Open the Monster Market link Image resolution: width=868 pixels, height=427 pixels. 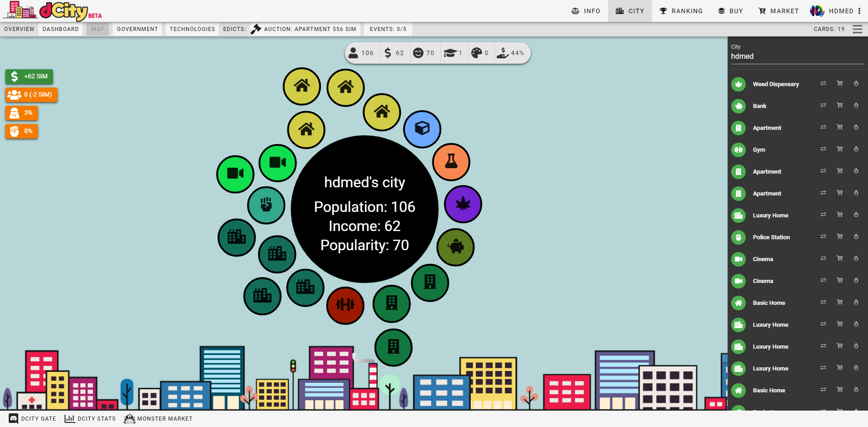[x=158, y=419]
